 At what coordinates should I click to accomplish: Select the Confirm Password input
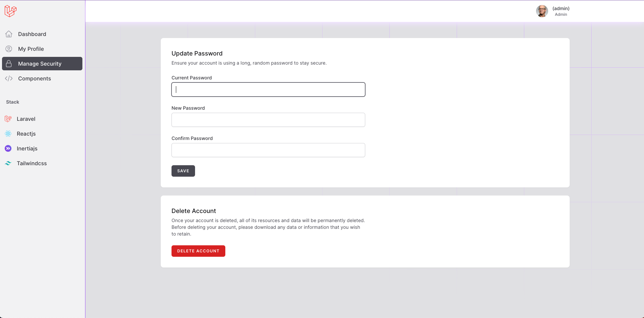tap(268, 150)
